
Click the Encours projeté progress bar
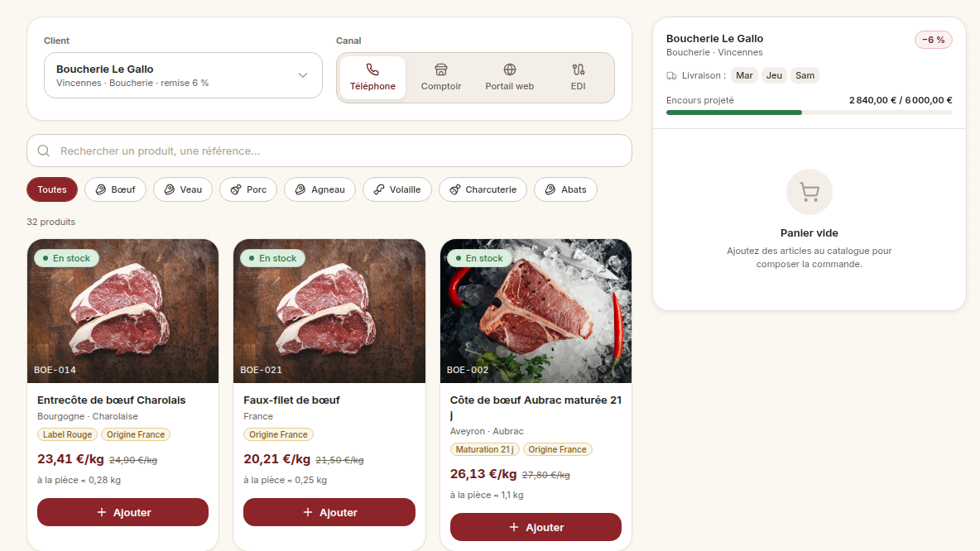(809, 113)
